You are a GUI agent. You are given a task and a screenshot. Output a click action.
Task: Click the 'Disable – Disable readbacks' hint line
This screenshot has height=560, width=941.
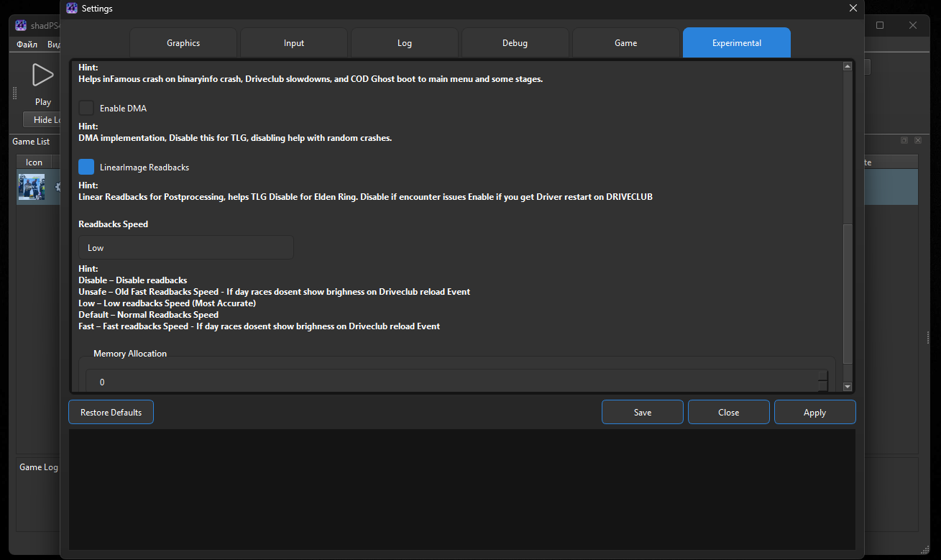(x=133, y=280)
